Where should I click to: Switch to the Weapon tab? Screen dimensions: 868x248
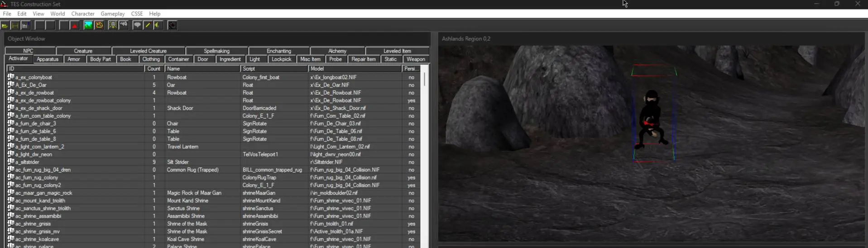click(416, 59)
